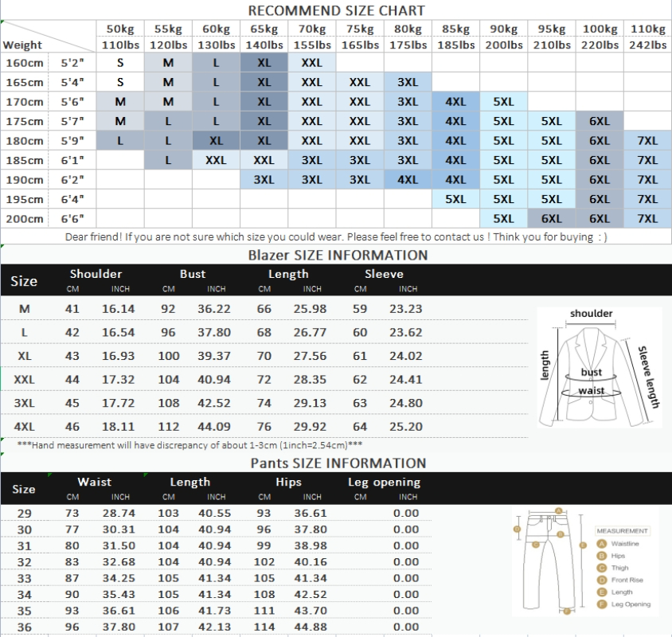Click the Hips marker B in legend
This screenshot has height=637, width=672.
(602, 556)
